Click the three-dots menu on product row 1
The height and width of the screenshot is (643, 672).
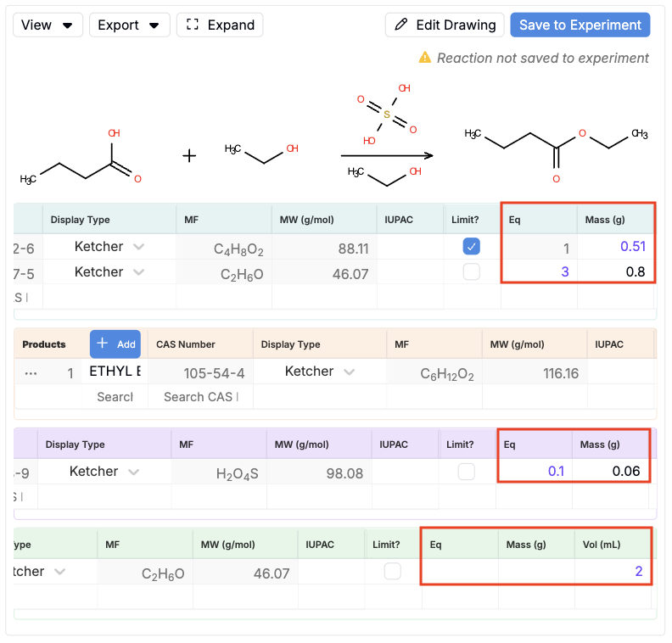tap(31, 373)
